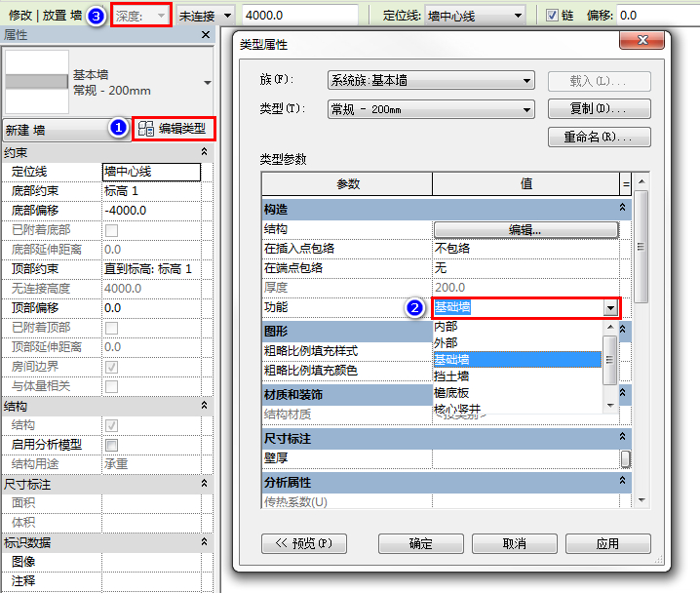This screenshot has height=593, width=700.
Task: Click the wall type preview thumbnail
Action: 37,82
